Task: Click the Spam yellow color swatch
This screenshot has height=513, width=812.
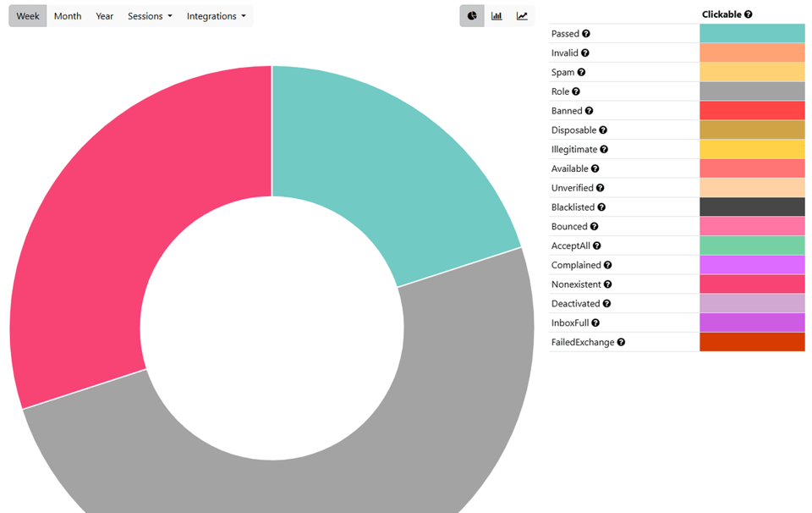Action: (752, 72)
